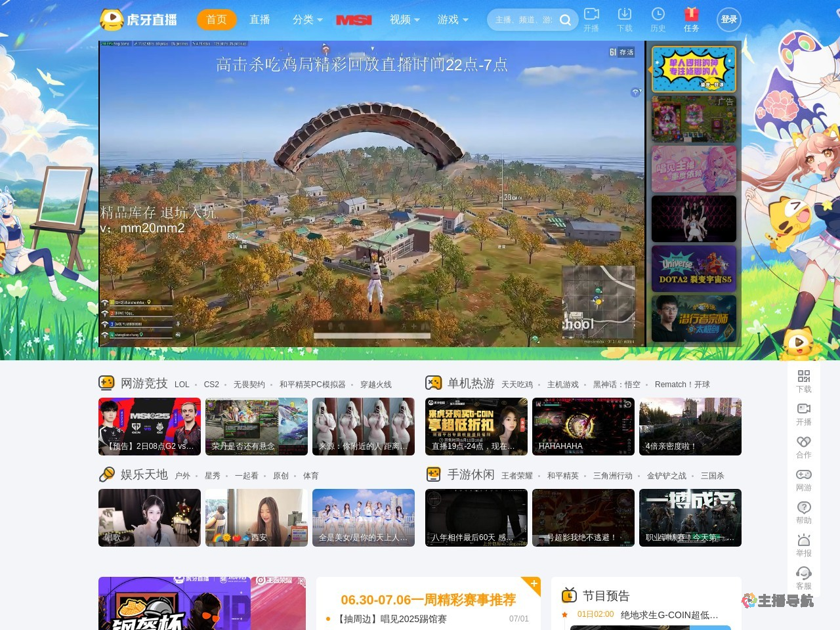Image resolution: width=840 pixels, height=630 pixels.
Task: Open the 西安 stream card
Action: [257, 518]
